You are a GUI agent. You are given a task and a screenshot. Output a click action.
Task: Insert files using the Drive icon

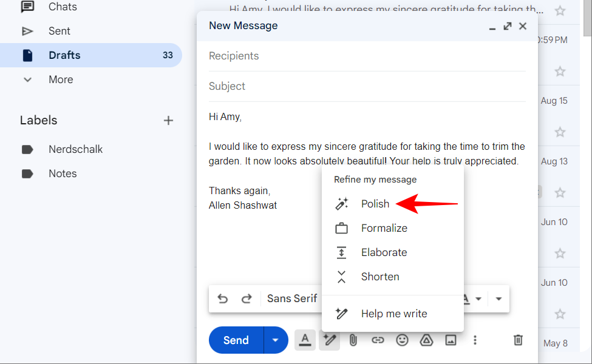pos(426,340)
